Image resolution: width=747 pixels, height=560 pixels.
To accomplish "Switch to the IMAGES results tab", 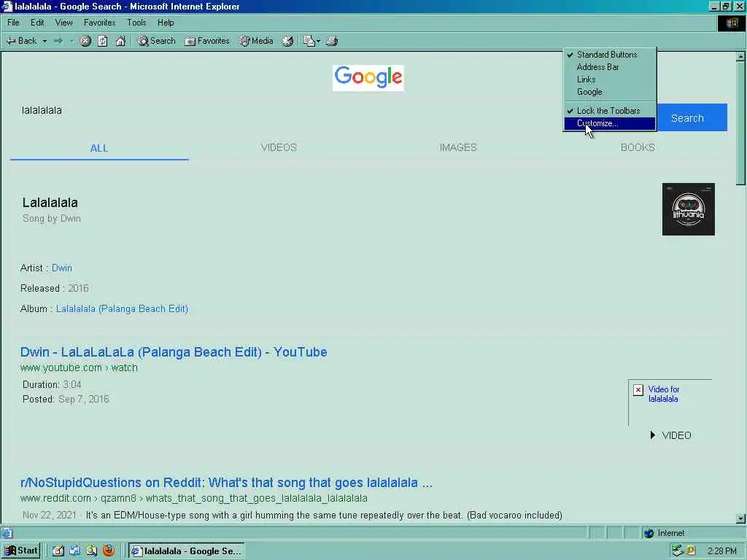I will [458, 147].
